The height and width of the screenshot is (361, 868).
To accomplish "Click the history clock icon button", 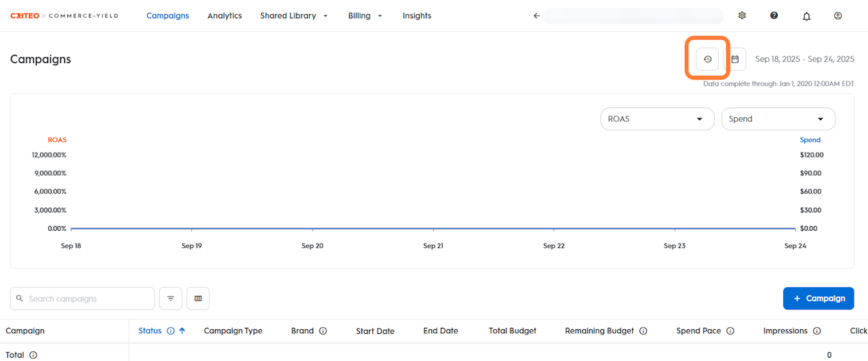I will tap(707, 59).
